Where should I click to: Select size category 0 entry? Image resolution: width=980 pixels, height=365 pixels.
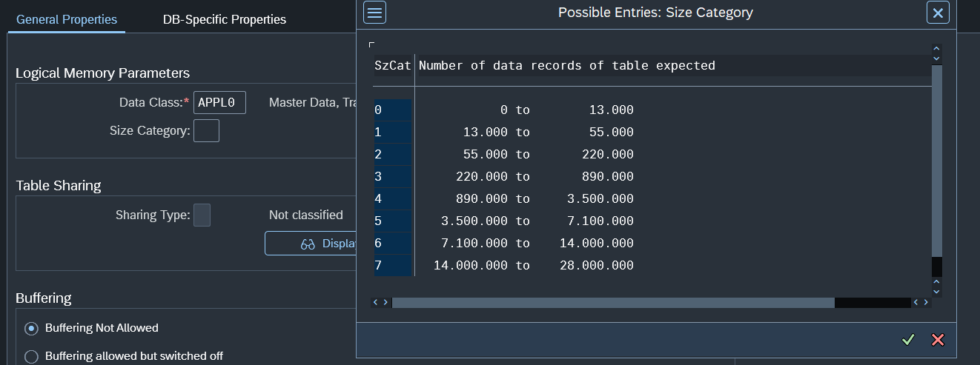point(392,110)
